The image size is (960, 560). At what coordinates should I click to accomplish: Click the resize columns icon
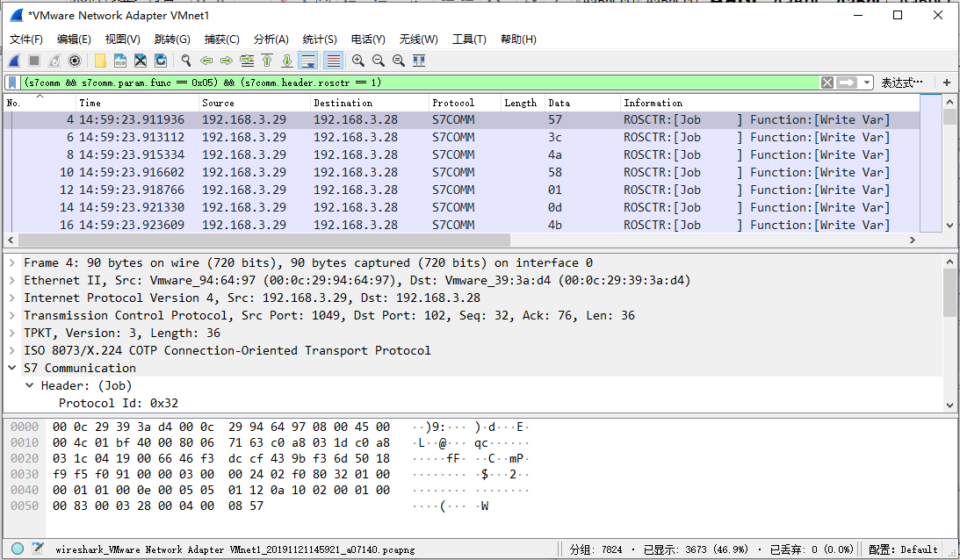tap(419, 61)
